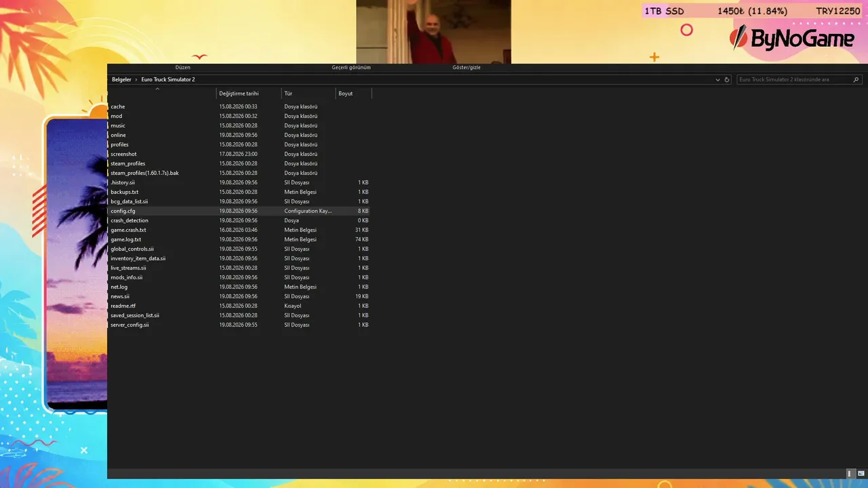
Task: Click the TRY12250 price text
Action: pos(838,11)
